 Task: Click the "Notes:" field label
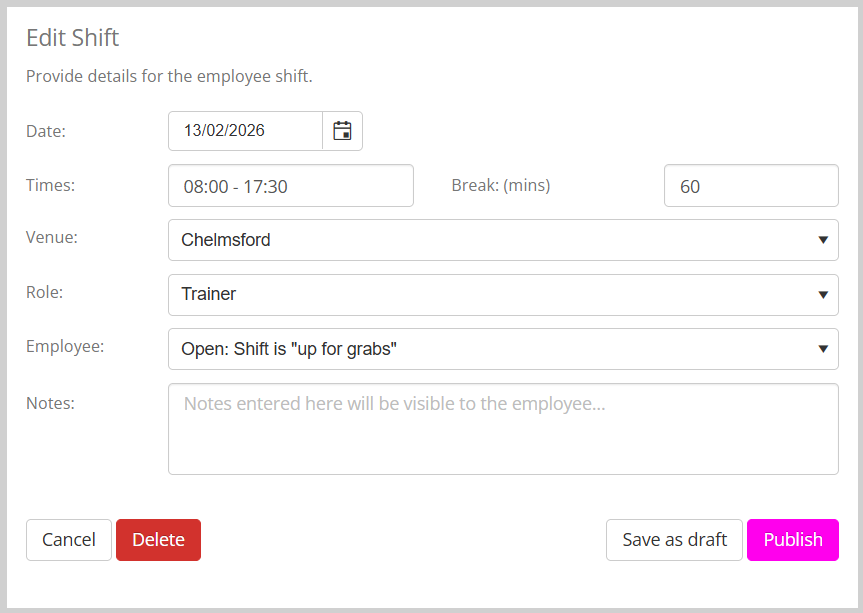pyautogui.click(x=50, y=402)
